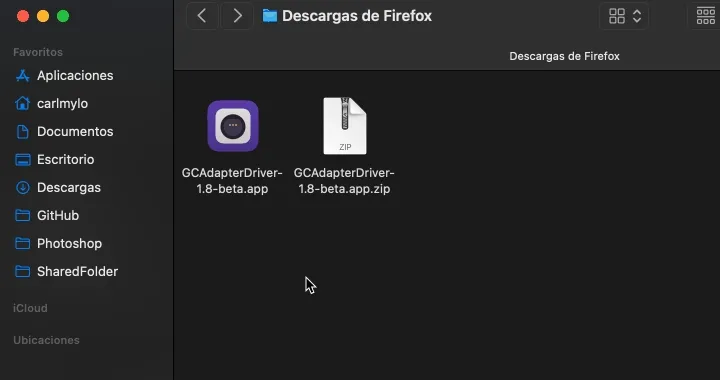
Task: Click the folder icon beside the window title
Action: tap(270, 16)
